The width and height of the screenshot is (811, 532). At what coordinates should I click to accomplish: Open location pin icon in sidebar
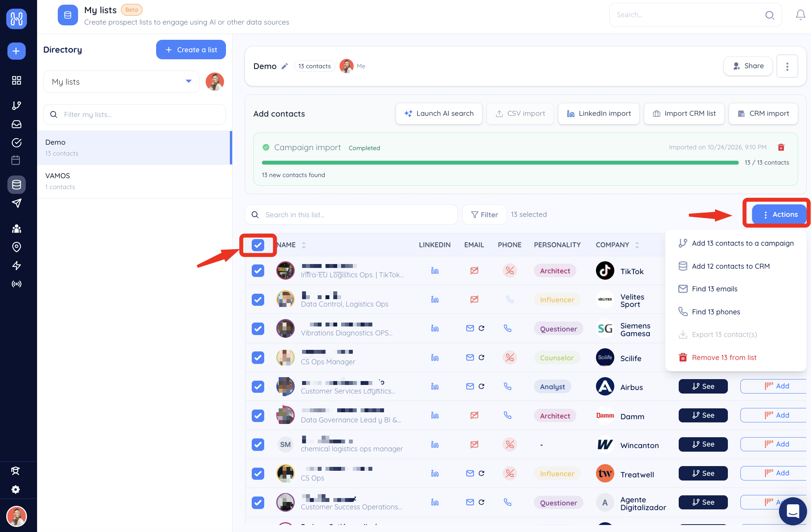(x=16, y=247)
